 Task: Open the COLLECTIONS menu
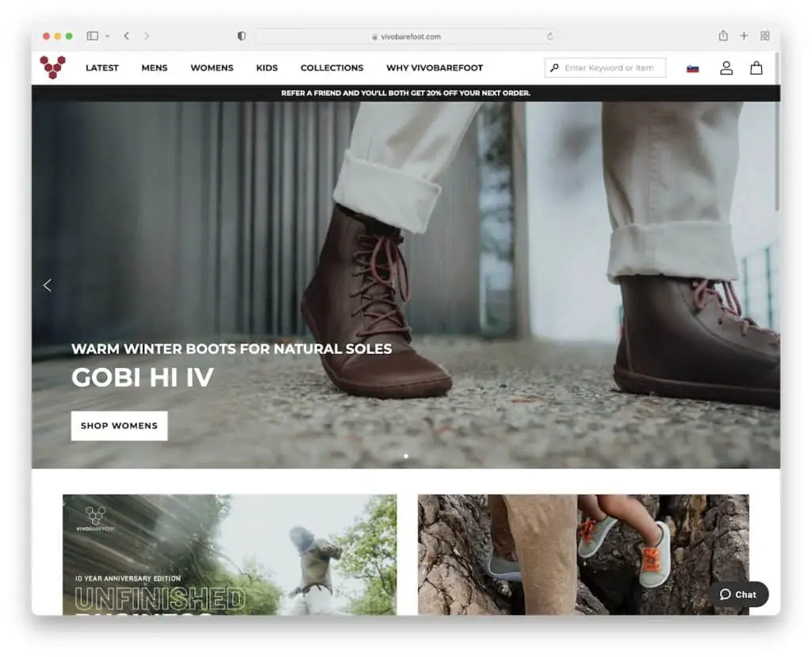coord(332,68)
